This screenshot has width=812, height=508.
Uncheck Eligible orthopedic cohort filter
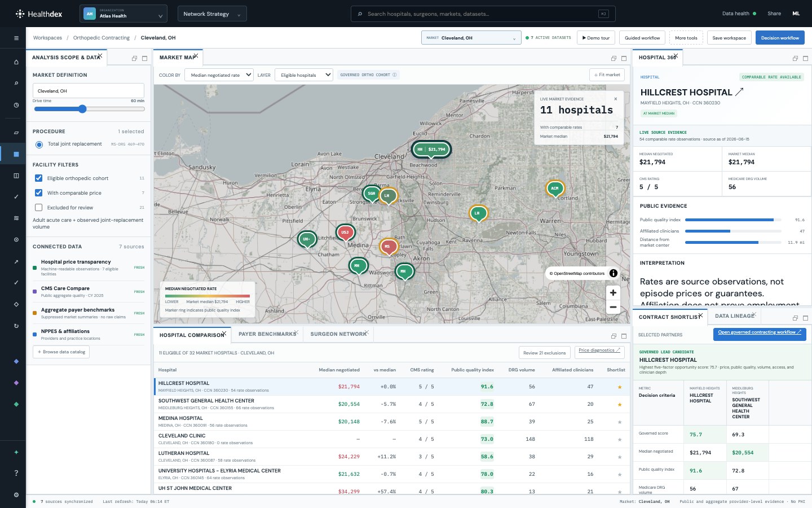coord(38,178)
